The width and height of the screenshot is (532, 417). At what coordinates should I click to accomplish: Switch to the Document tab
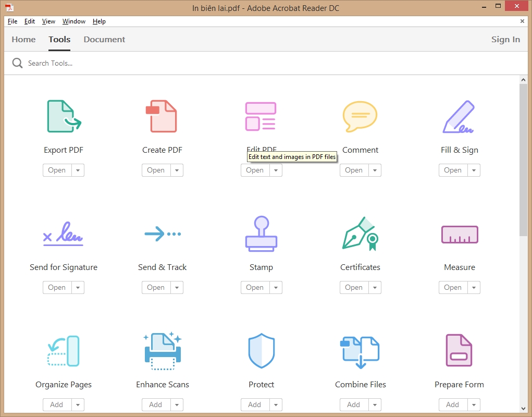[x=105, y=40]
